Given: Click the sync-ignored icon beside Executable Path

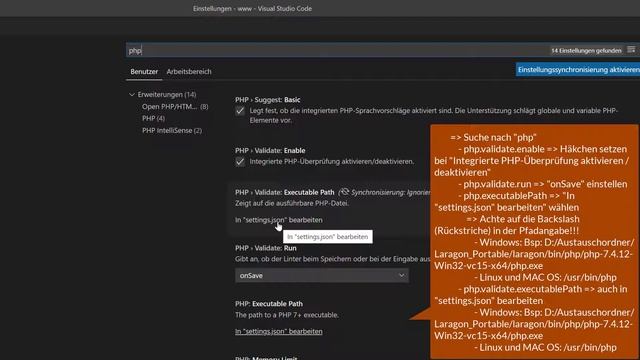Looking at the screenshot, I should coord(344,192).
